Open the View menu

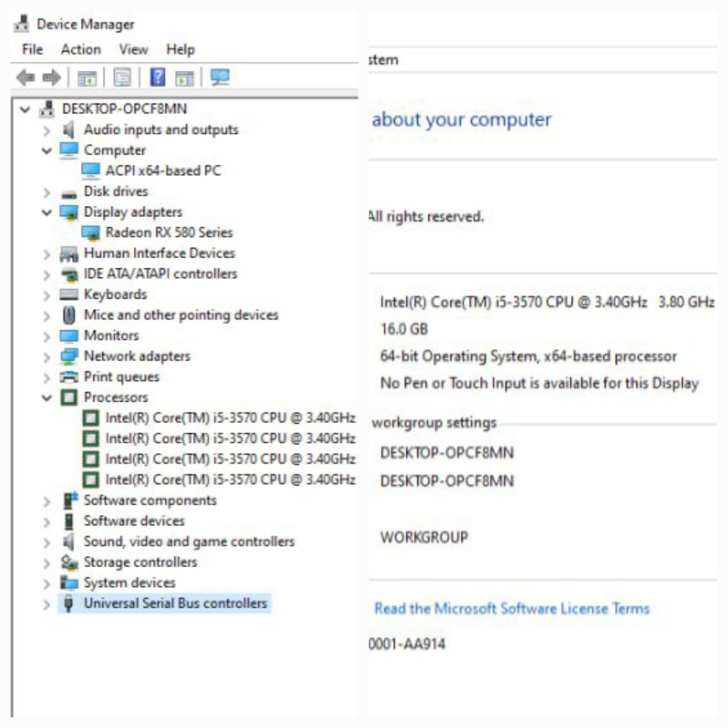point(133,50)
